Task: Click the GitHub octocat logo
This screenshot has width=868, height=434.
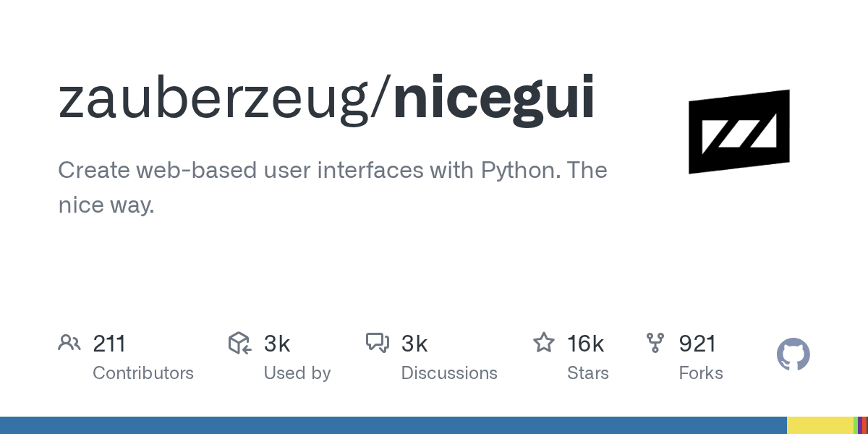Action: (x=793, y=355)
